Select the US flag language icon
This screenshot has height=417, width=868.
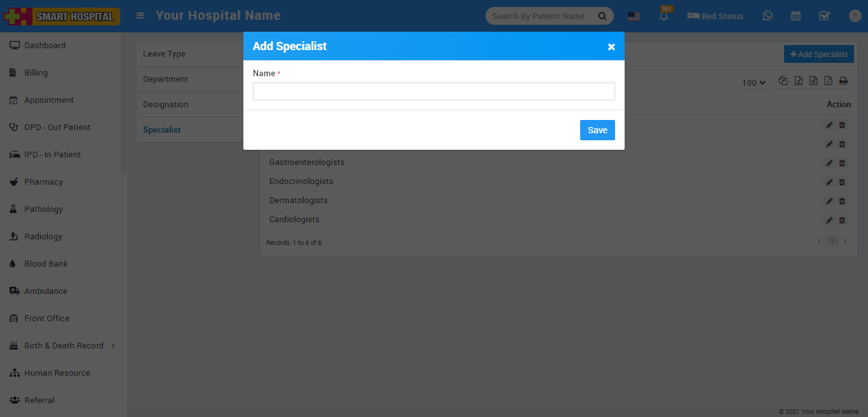pos(634,17)
